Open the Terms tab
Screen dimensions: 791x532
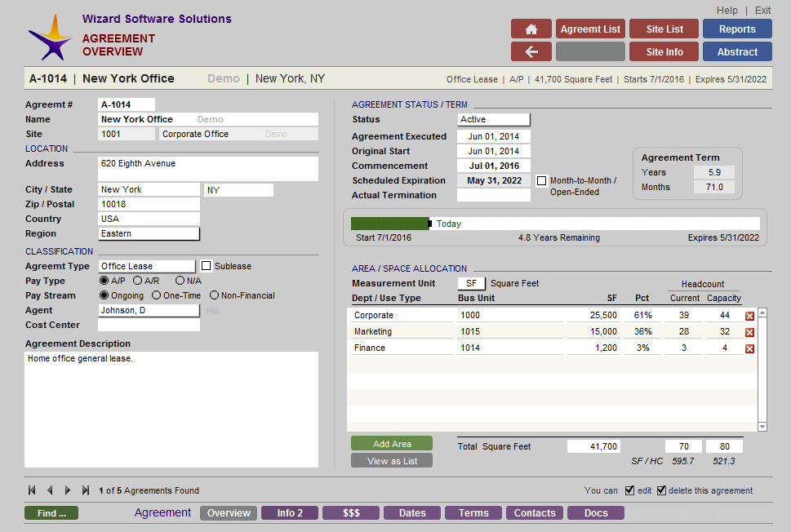tap(473, 513)
